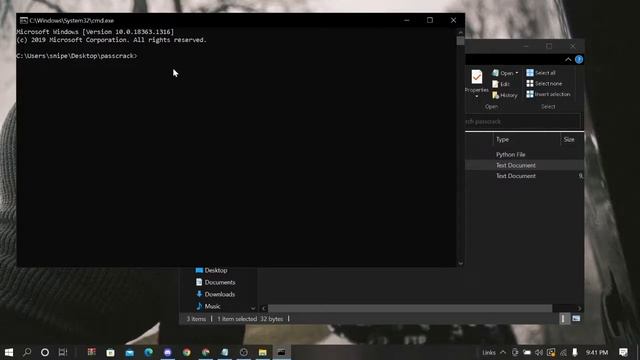Screen dimensions: 640x360
Task: Open Desktop in Explorer navigation pane
Action: (x=211, y=270)
